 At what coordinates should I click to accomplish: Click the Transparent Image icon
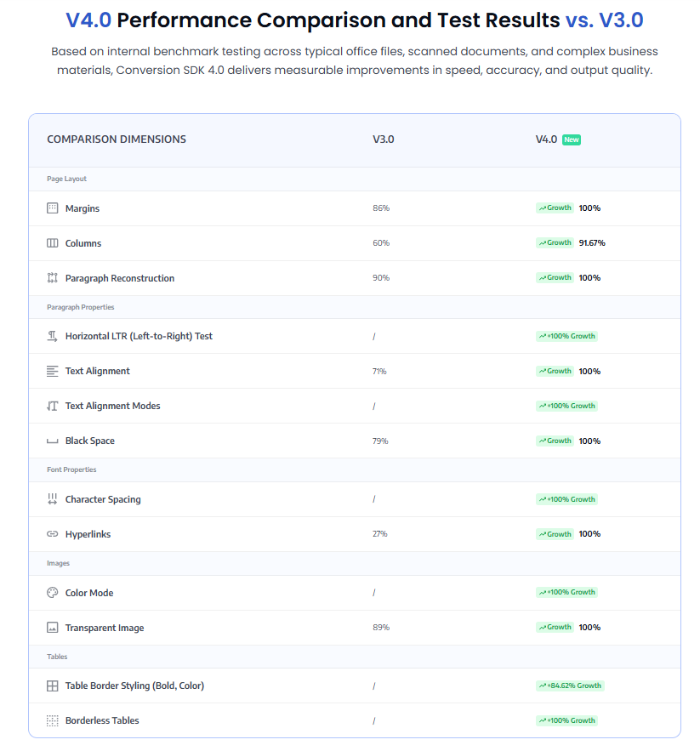pos(52,628)
